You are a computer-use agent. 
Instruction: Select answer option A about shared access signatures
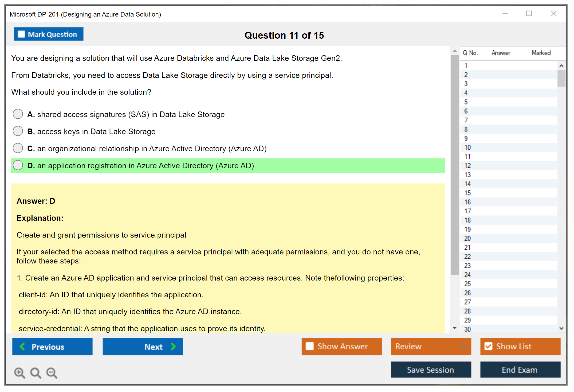(18, 114)
